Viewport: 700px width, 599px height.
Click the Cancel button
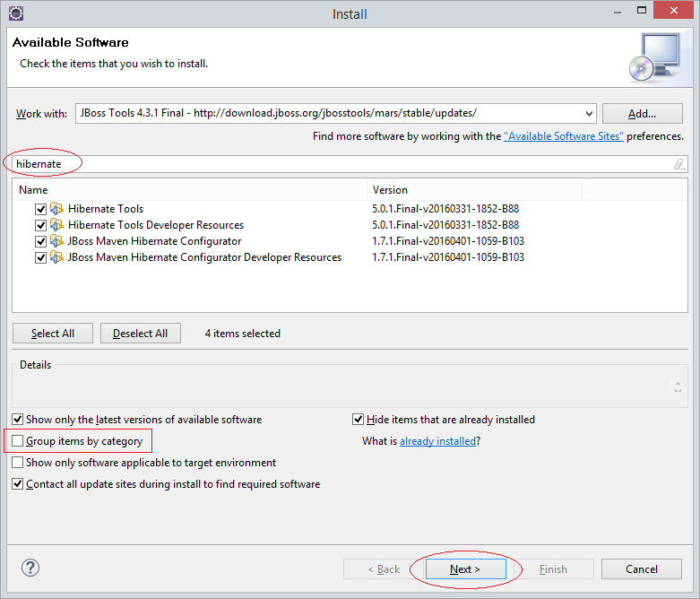(x=641, y=569)
